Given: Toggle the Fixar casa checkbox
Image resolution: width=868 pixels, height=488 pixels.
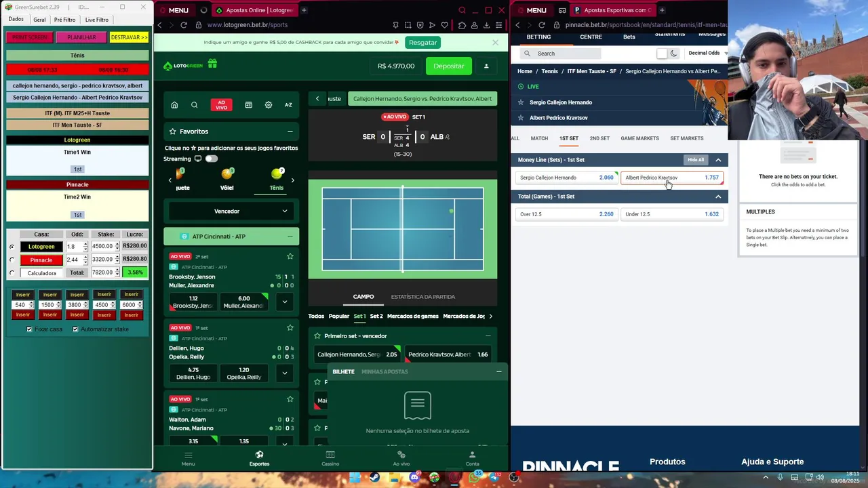Looking at the screenshot, I should point(29,329).
